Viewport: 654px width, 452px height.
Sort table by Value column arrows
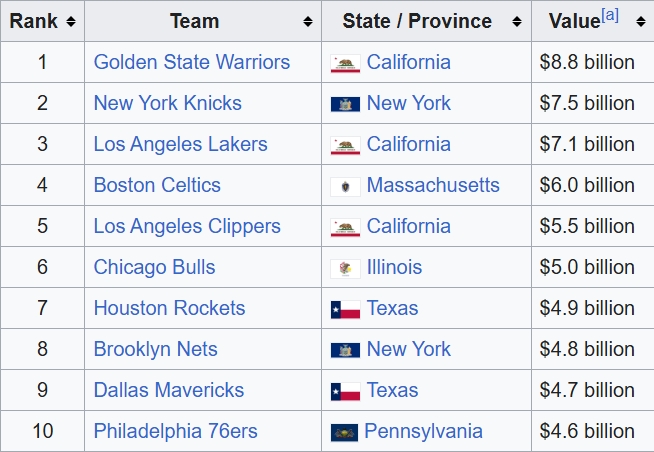640,21
